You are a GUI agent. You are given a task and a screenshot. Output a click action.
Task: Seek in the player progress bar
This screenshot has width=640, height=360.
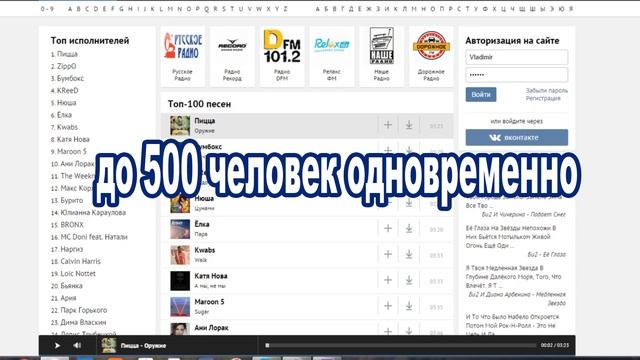coord(400,345)
